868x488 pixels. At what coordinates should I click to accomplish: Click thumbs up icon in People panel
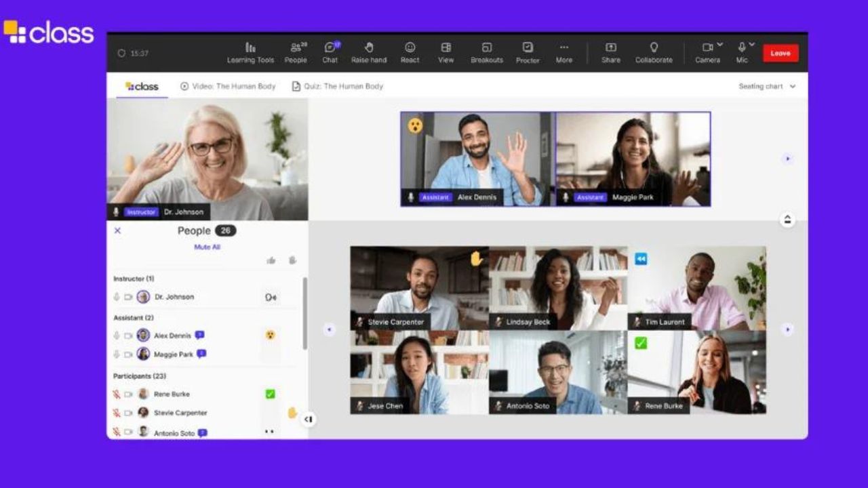tap(271, 260)
